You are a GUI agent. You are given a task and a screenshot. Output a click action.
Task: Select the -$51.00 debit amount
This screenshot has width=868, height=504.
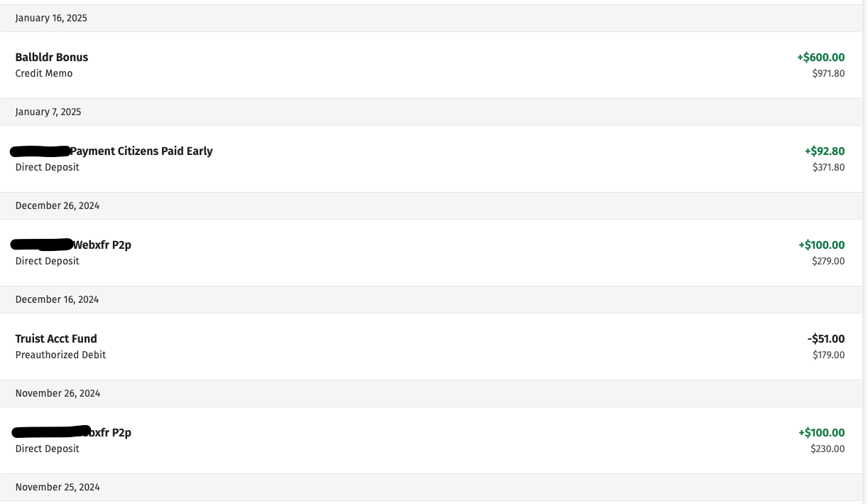point(826,339)
